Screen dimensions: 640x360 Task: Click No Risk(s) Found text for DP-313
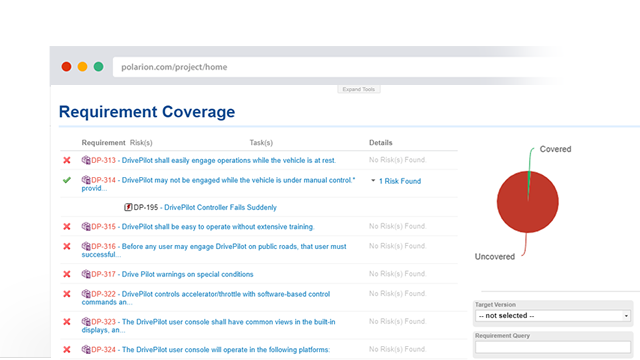pos(398,160)
